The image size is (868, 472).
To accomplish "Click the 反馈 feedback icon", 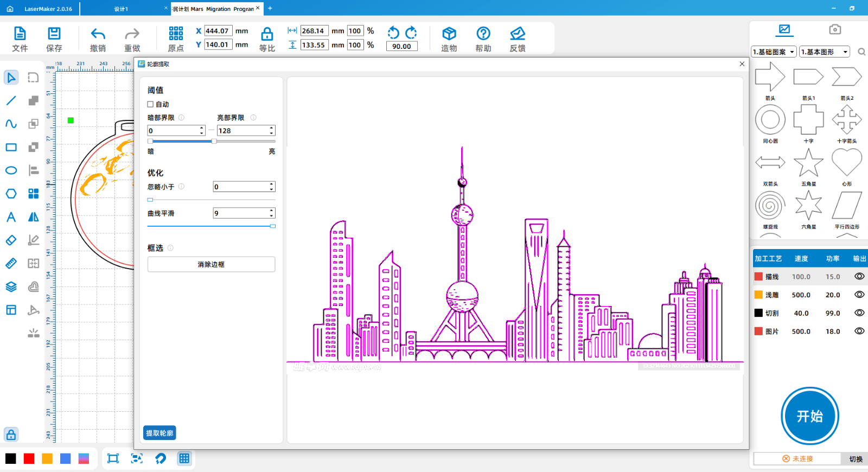I will (x=518, y=34).
